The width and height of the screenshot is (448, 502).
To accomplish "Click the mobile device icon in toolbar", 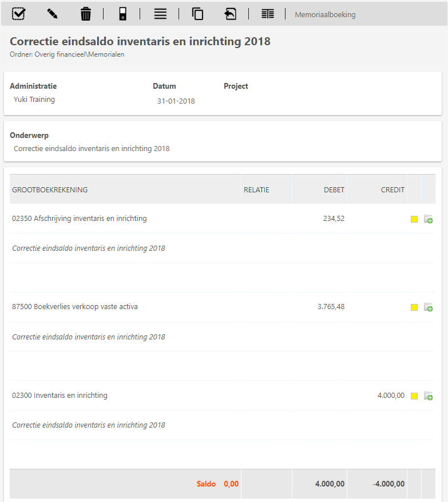I will click(x=122, y=14).
